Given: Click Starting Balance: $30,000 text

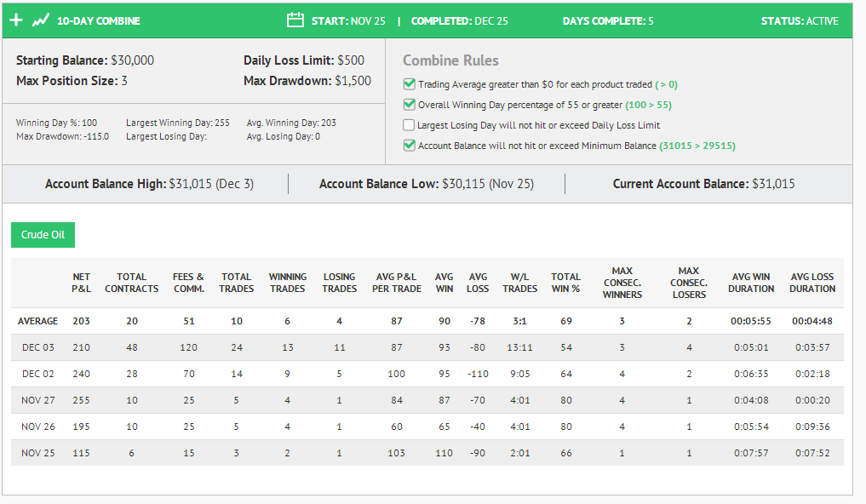Looking at the screenshot, I should (85, 60).
